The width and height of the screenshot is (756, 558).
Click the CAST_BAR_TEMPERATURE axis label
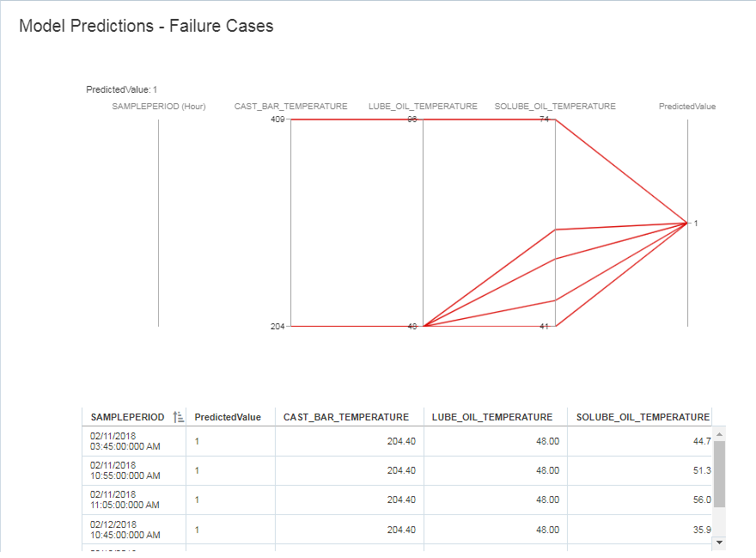click(290, 106)
